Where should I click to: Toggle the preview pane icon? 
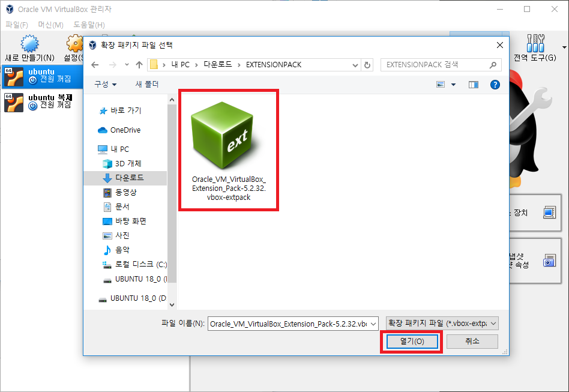pos(474,85)
